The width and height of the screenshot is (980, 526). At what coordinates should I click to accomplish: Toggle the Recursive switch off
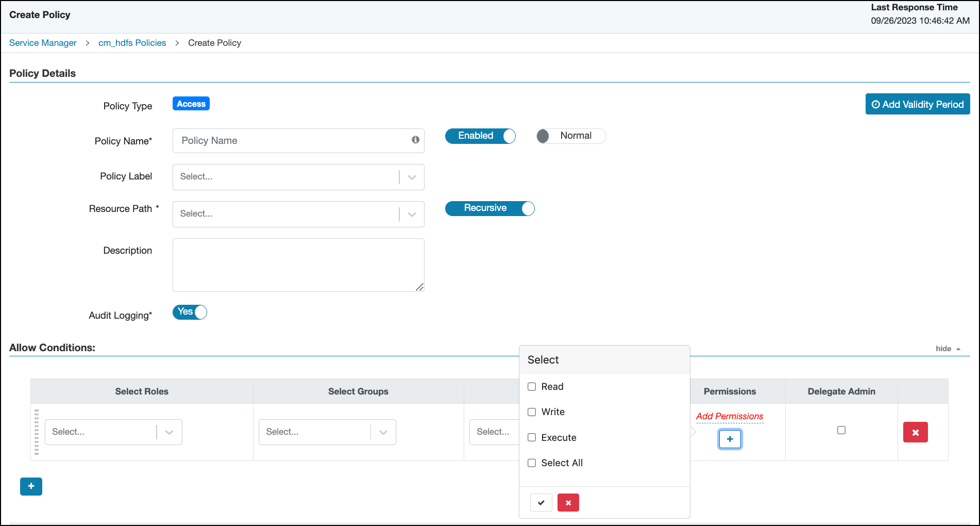click(527, 208)
